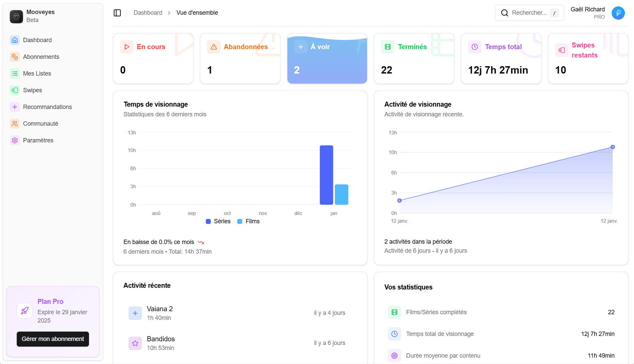The width and height of the screenshot is (634, 364).
Task: Click the Swipes restants card icon
Action: (x=562, y=50)
